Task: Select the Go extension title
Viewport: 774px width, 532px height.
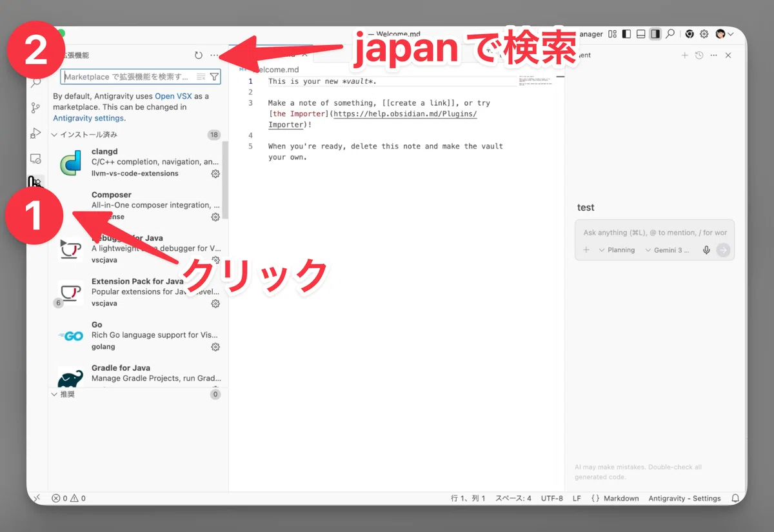Action: (97, 324)
